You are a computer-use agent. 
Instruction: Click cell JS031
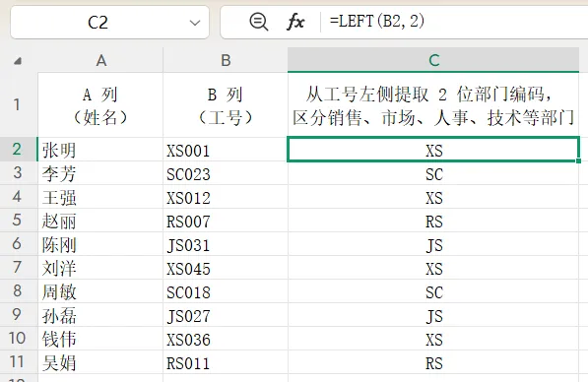click(226, 244)
